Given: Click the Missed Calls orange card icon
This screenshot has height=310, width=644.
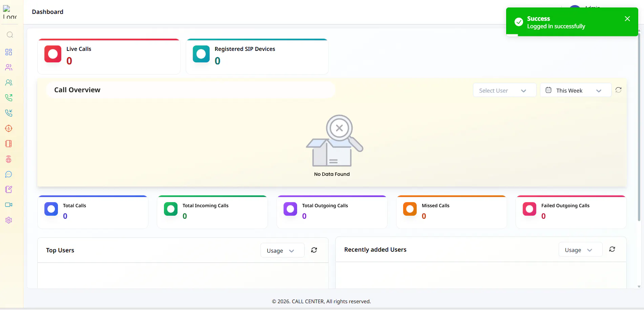Looking at the screenshot, I should coord(410,209).
